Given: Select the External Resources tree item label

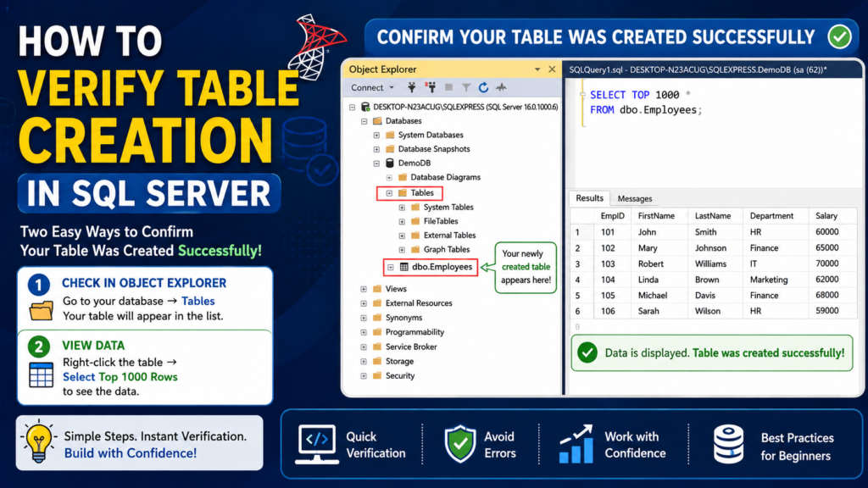Looking at the screenshot, I should point(419,303).
